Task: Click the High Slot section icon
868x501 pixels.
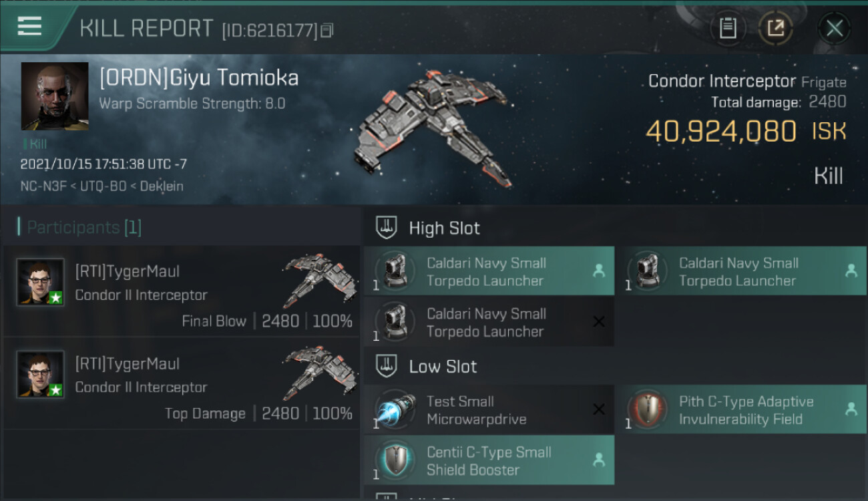Action: click(387, 228)
